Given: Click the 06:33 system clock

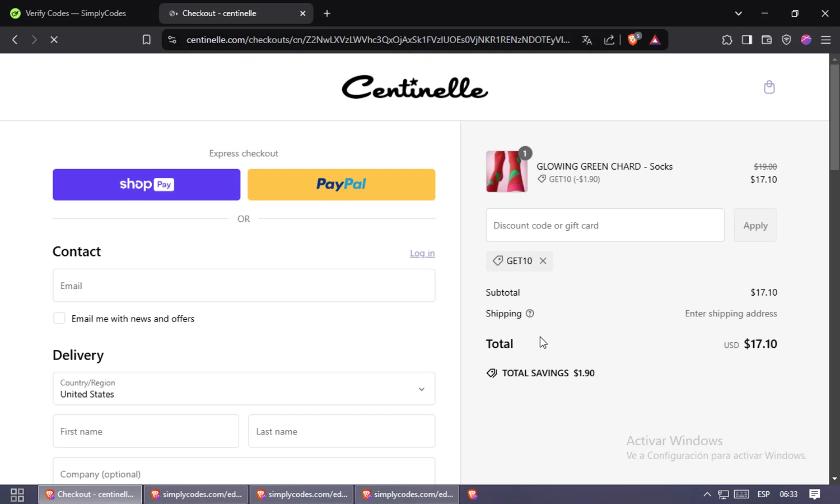Looking at the screenshot, I should coord(788,494).
